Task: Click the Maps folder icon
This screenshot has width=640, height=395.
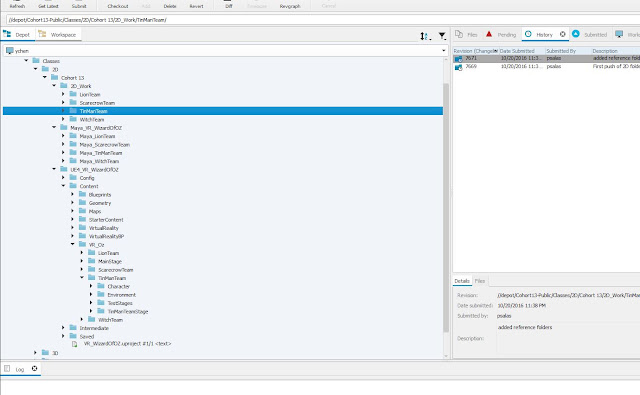Action: pyautogui.click(x=82, y=211)
